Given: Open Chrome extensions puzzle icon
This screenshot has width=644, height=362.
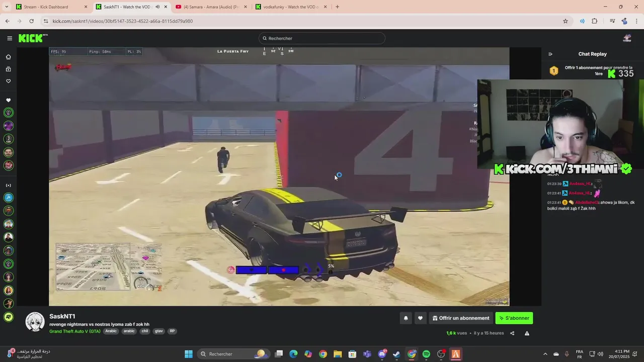Looking at the screenshot, I should tap(595, 21).
